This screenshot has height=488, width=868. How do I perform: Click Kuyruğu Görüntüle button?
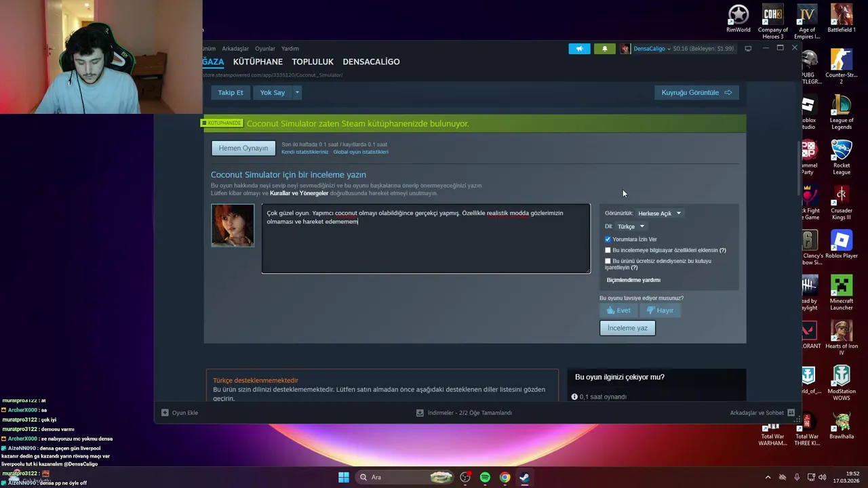point(696,92)
